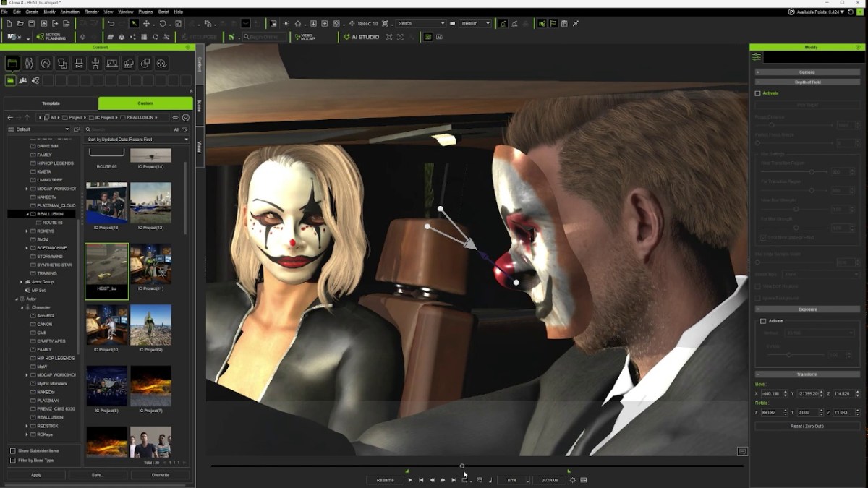Step to the next frame
This screenshot has height=488, width=868.
[x=443, y=480]
